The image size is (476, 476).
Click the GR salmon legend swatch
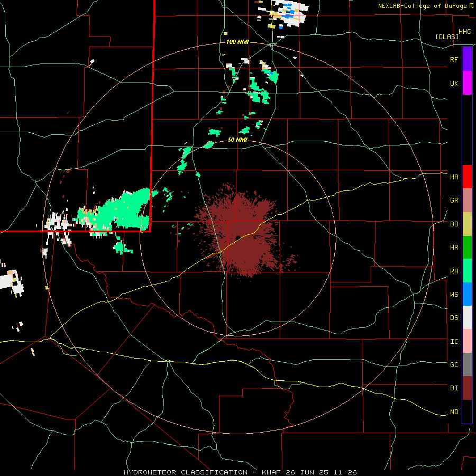pos(467,200)
